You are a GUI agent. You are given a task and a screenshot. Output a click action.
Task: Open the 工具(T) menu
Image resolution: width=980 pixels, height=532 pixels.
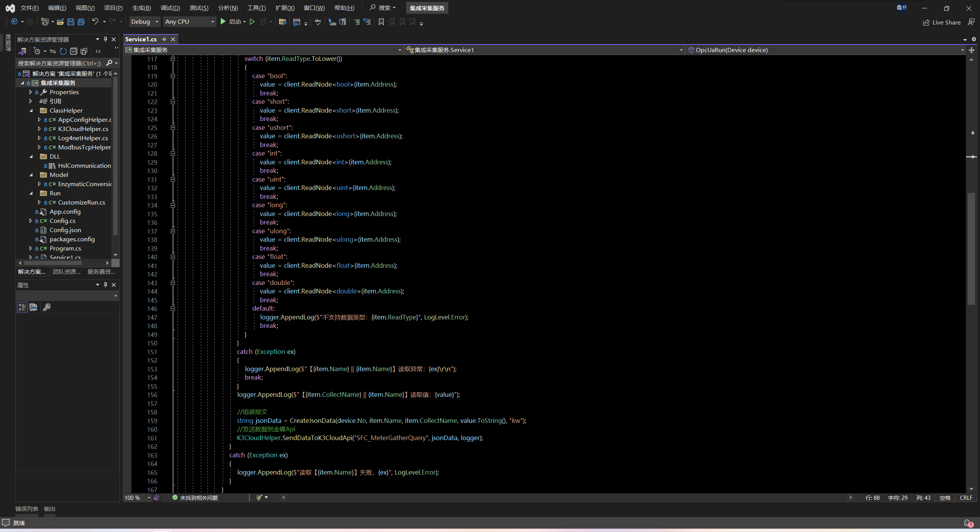(x=256, y=8)
